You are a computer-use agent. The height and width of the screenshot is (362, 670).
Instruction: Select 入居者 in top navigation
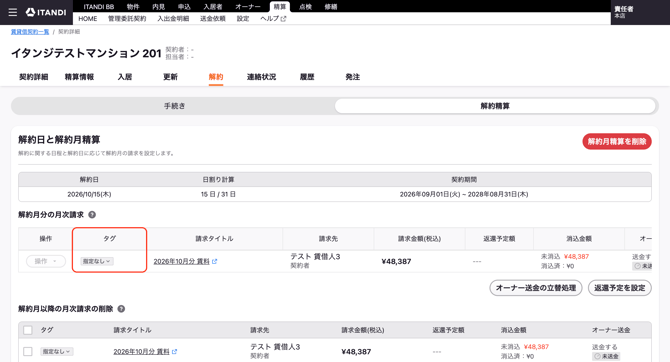tap(213, 7)
